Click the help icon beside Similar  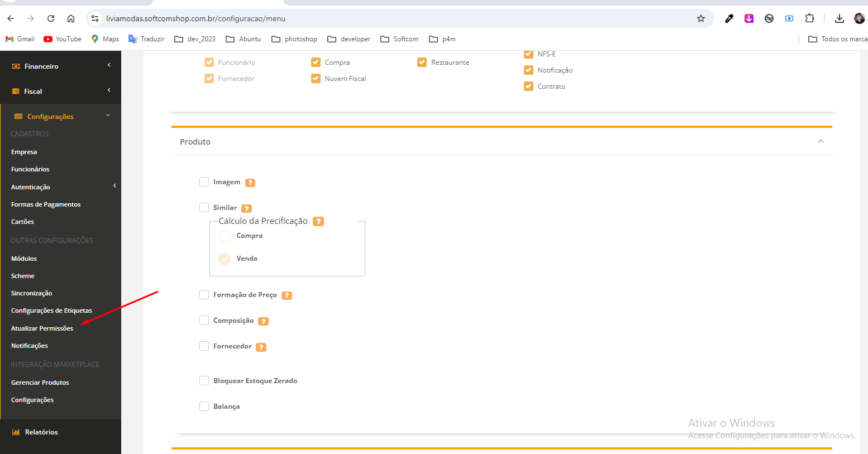(246, 208)
